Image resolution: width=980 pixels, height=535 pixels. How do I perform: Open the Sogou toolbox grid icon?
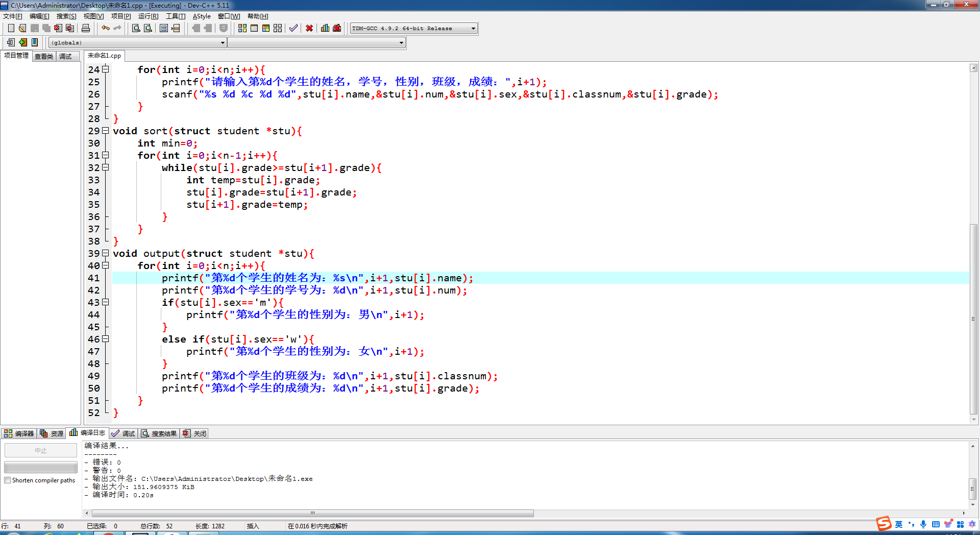[960, 524]
